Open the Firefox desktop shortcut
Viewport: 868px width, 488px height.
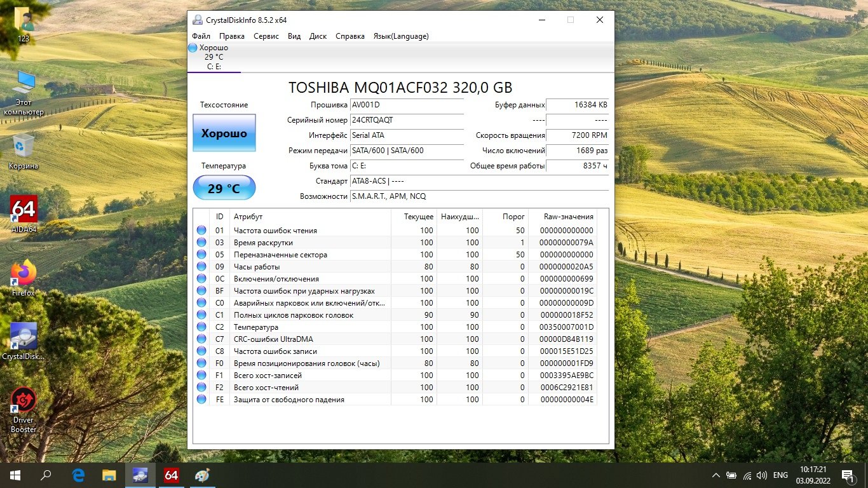coord(24,278)
